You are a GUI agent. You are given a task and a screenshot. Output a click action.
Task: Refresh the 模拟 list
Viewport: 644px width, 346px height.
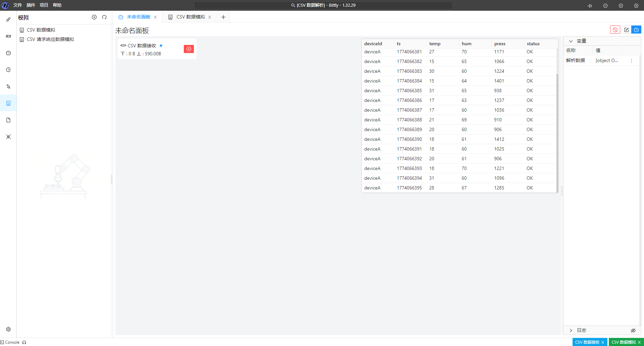point(104,17)
